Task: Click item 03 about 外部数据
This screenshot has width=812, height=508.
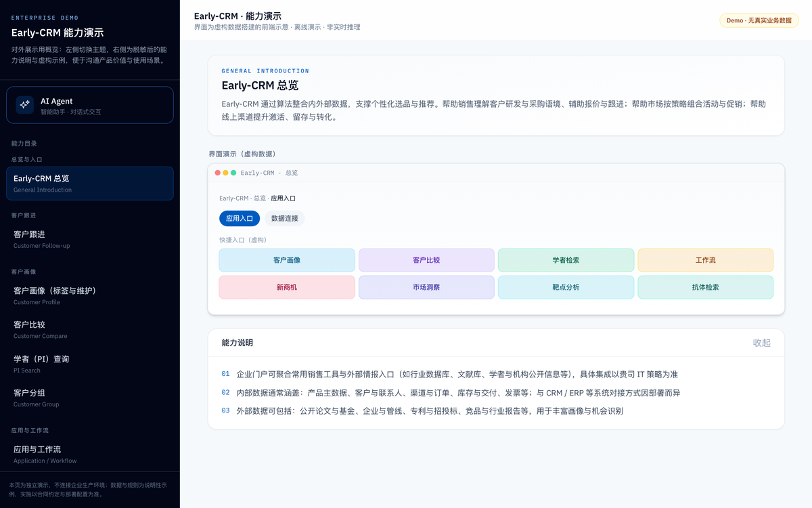Action: click(422, 410)
